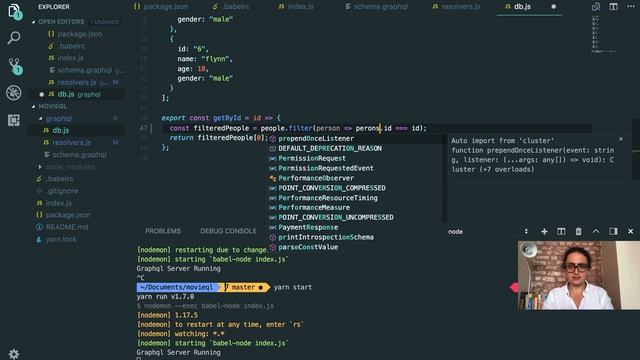Place cursor on the getById line
Image resolution: width=640 pixels, height=360 pixels.
coord(221,118)
